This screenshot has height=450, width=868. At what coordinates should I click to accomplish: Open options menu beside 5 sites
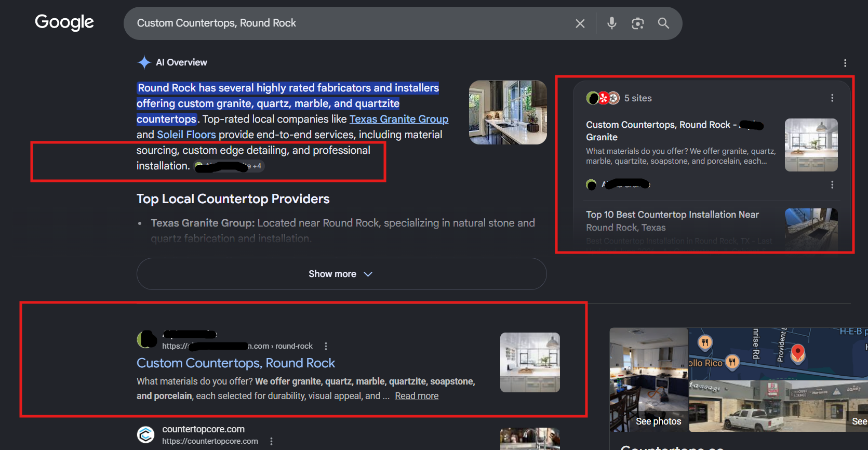coord(832,98)
